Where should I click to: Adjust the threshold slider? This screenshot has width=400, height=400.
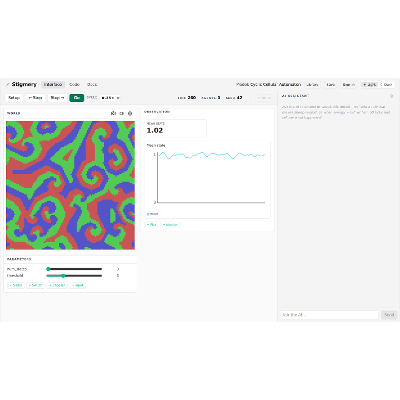[74, 276]
